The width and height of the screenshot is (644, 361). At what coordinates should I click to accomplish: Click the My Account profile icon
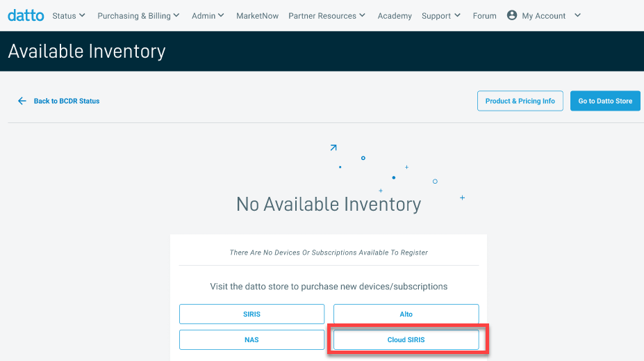pos(512,15)
